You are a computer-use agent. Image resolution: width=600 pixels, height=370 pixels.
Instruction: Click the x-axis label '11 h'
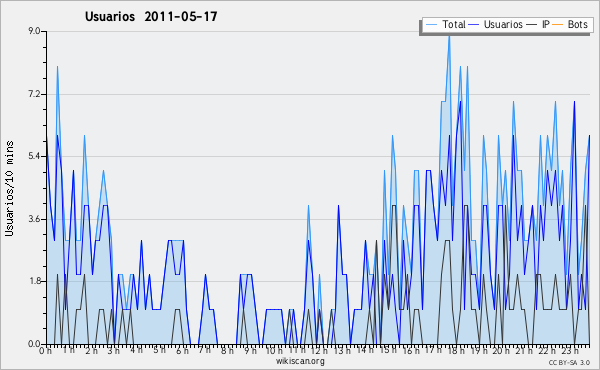coord(297,350)
